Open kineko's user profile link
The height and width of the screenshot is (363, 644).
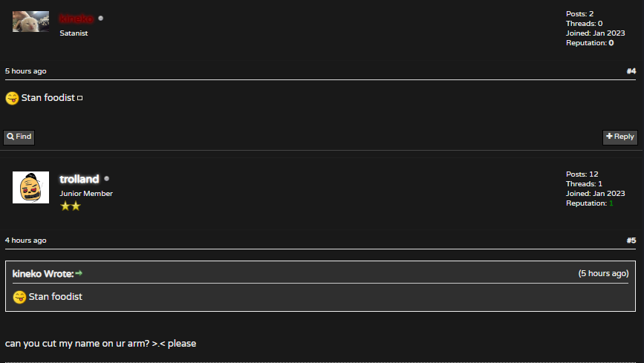tap(77, 19)
